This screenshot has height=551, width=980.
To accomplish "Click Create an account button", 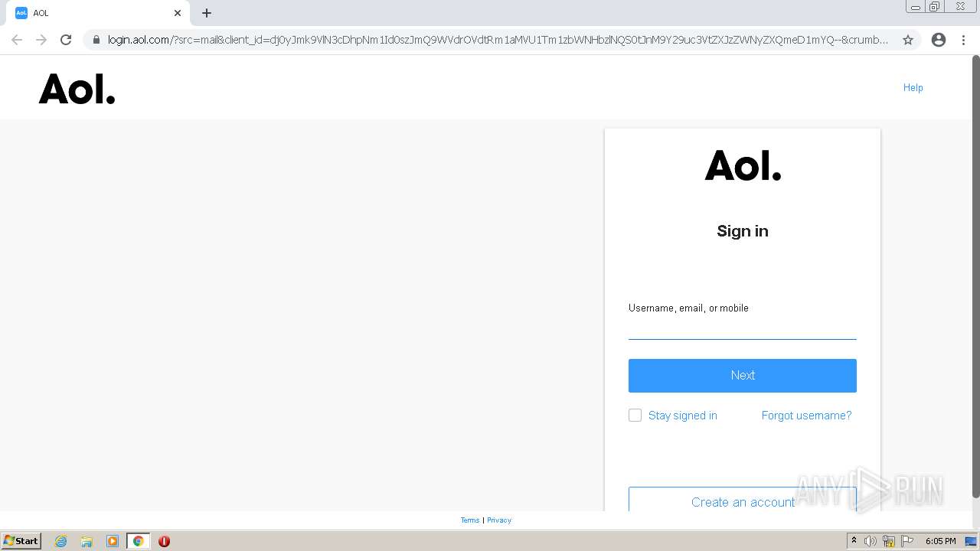I will (743, 500).
